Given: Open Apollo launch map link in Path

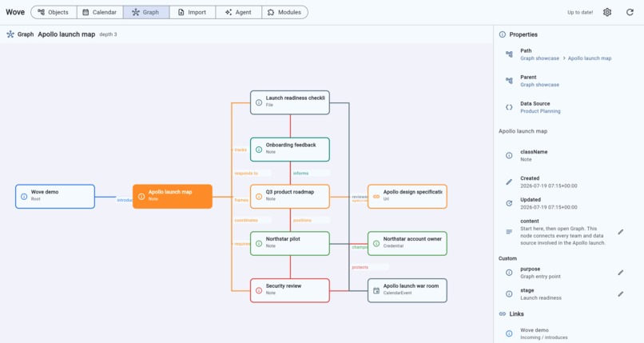Looking at the screenshot, I should click(590, 58).
